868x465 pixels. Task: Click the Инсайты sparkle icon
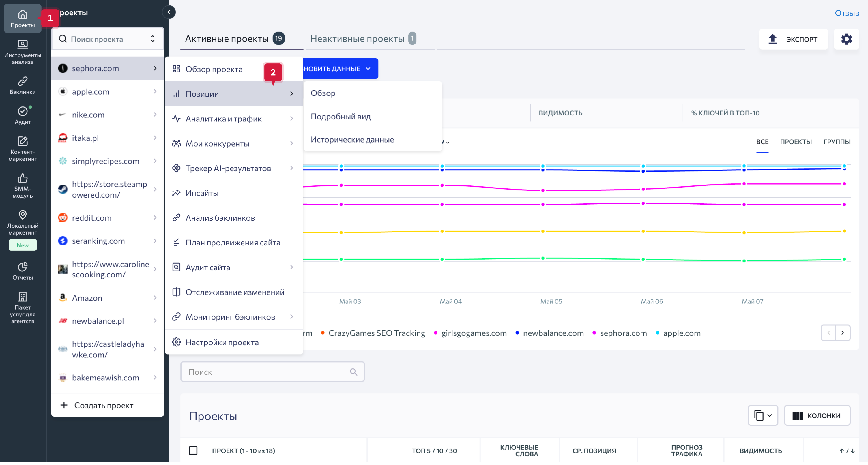[x=176, y=193]
